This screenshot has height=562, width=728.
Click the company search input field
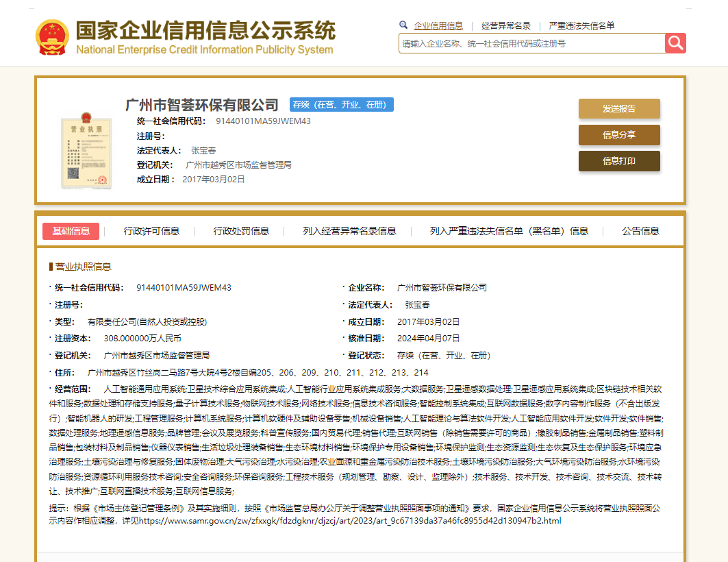[x=527, y=42]
